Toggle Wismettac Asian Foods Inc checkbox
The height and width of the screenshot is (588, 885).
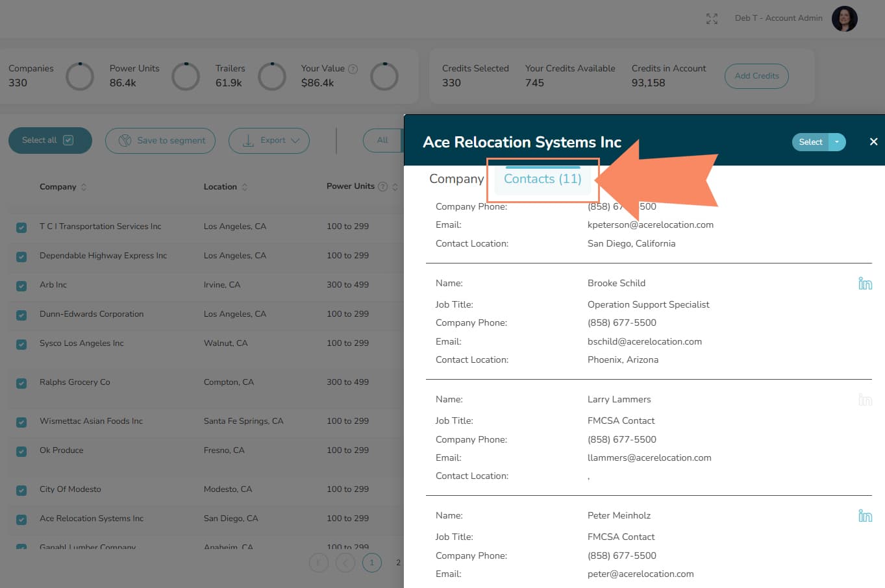pyautogui.click(x=21, y=422)
